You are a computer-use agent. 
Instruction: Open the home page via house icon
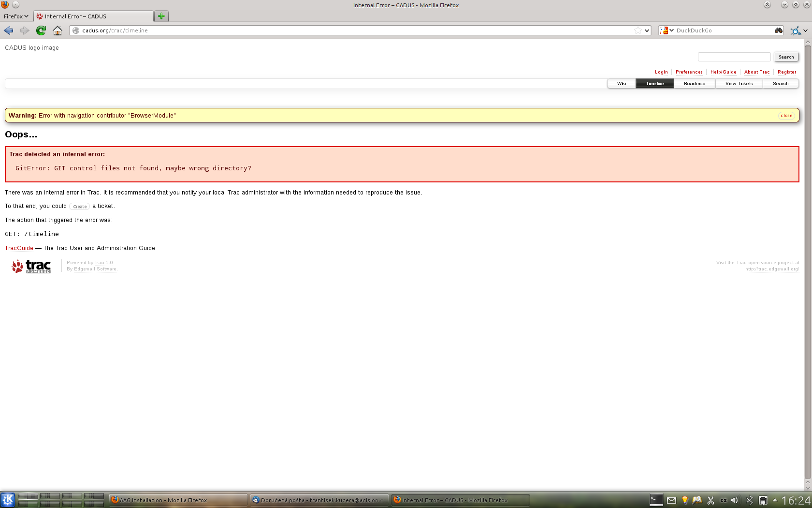pos(58,30)
